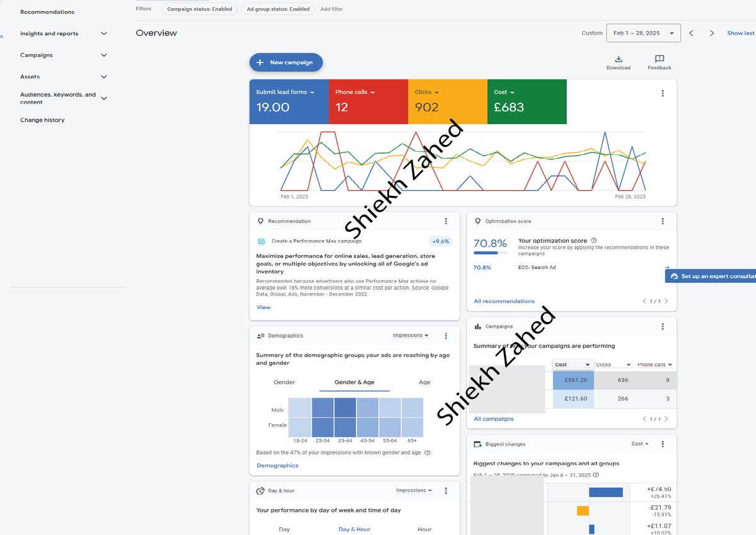Open the Feb 1 – 28, 2025 date dropdown

tap(643, 33)
